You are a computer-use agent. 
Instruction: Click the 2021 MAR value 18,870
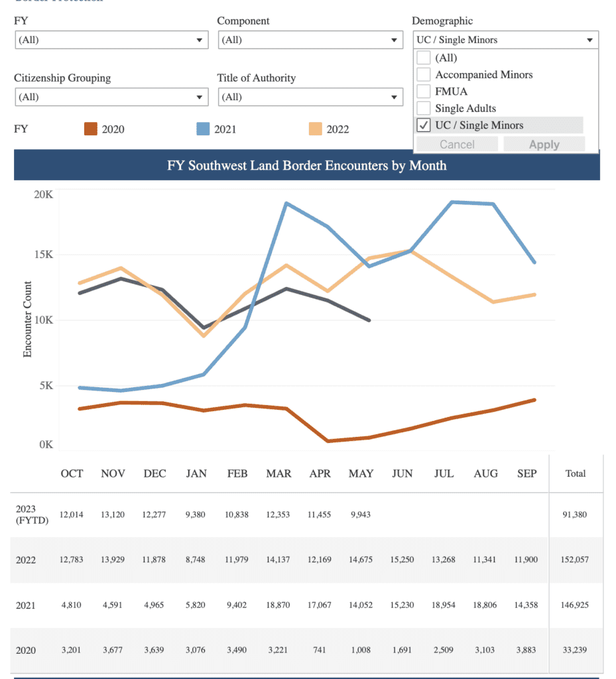[278, 605]
